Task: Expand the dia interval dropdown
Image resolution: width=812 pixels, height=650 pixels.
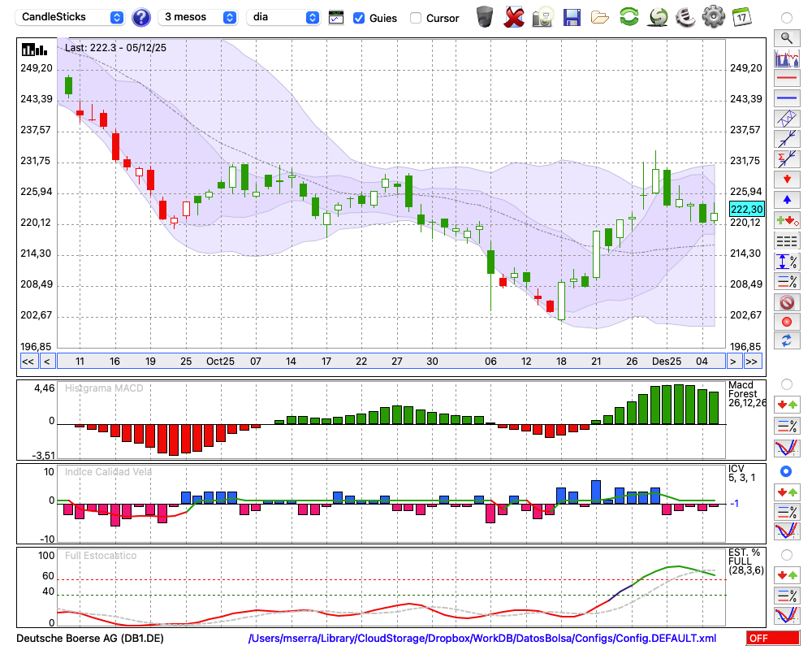Action: (284, 17)
